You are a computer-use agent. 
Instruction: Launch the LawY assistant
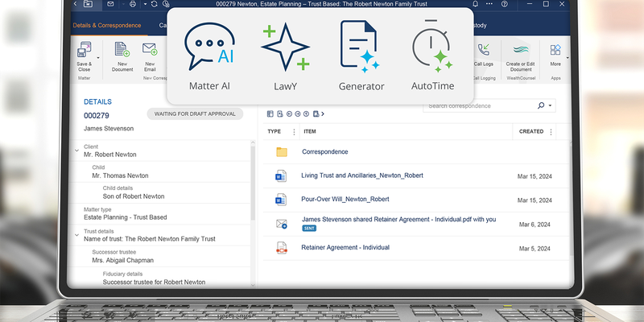[286, 56]
